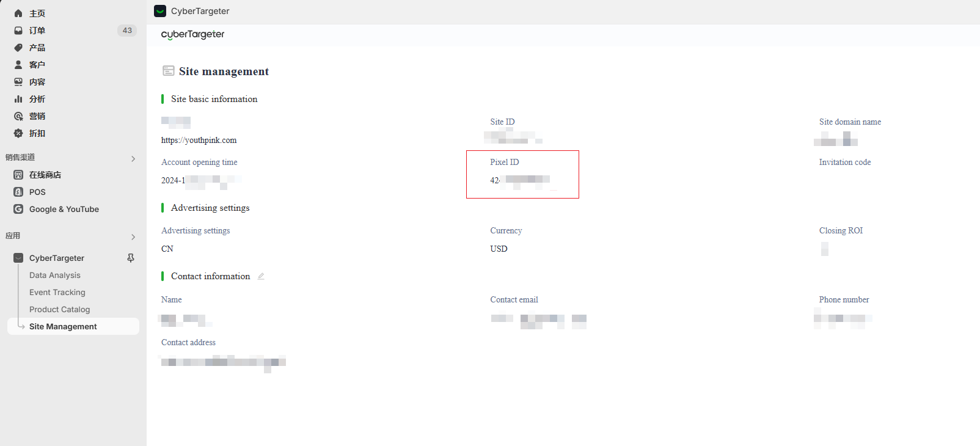This screenshot has width=980, height=446.
Task: Expand the 销售渠道 section chevron
Action: tap(133, 159)
